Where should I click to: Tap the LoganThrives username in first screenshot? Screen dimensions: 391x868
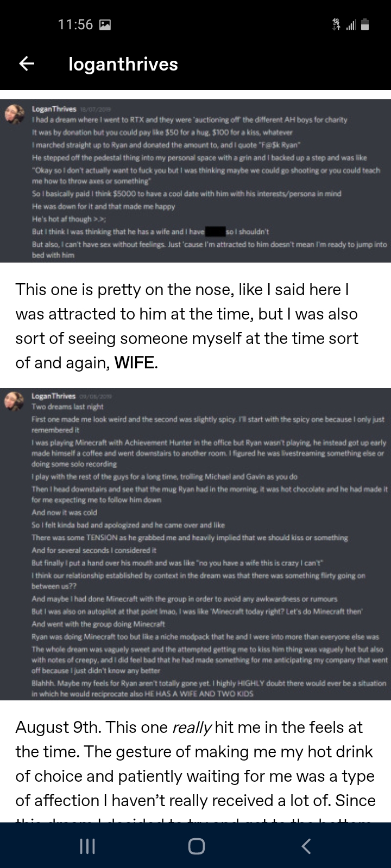click(x=54, y=108)
